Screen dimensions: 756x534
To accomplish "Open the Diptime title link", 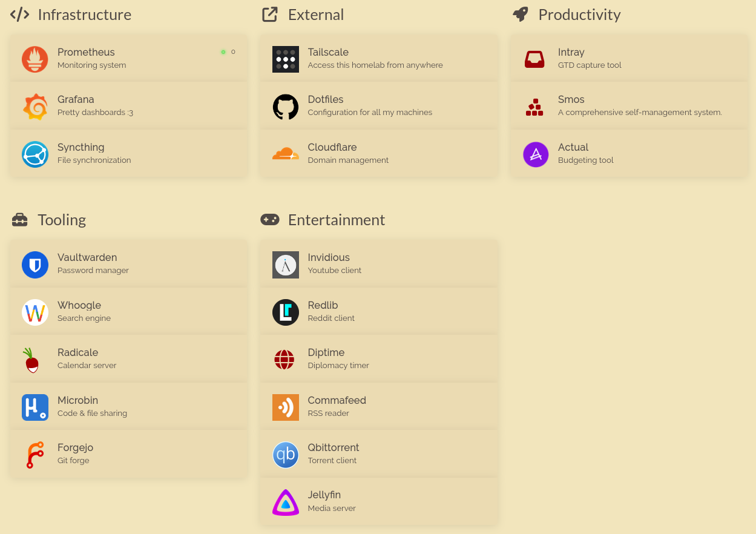I will click(x=326, y=352).
